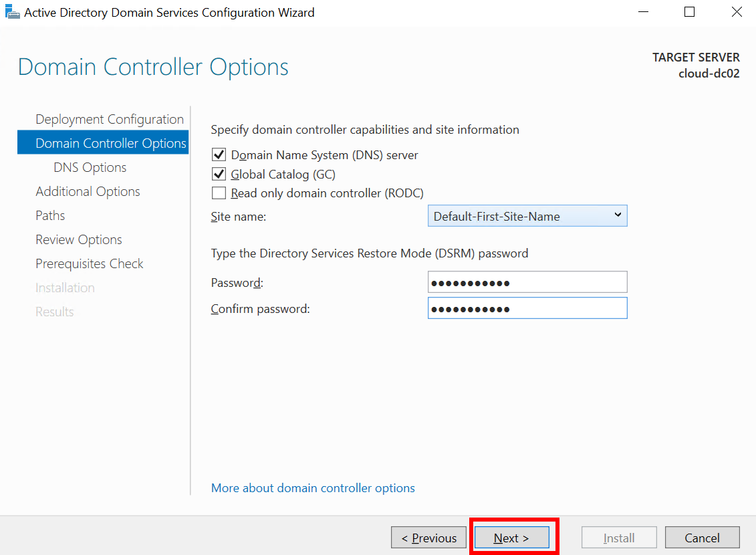Click the Next button

click(x=512, y=538)
